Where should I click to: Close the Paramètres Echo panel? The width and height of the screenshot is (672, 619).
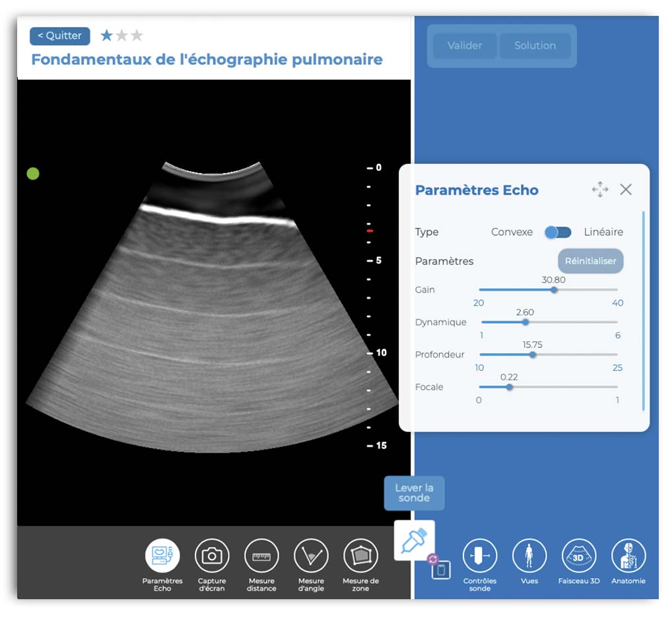click(626, 190)
